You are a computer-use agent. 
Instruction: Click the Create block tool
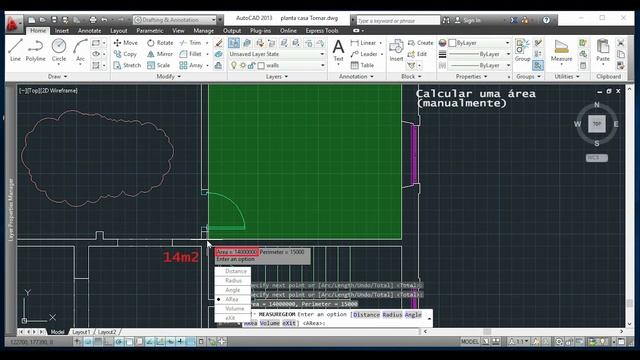pyautogui.click(x=420, y=42)
